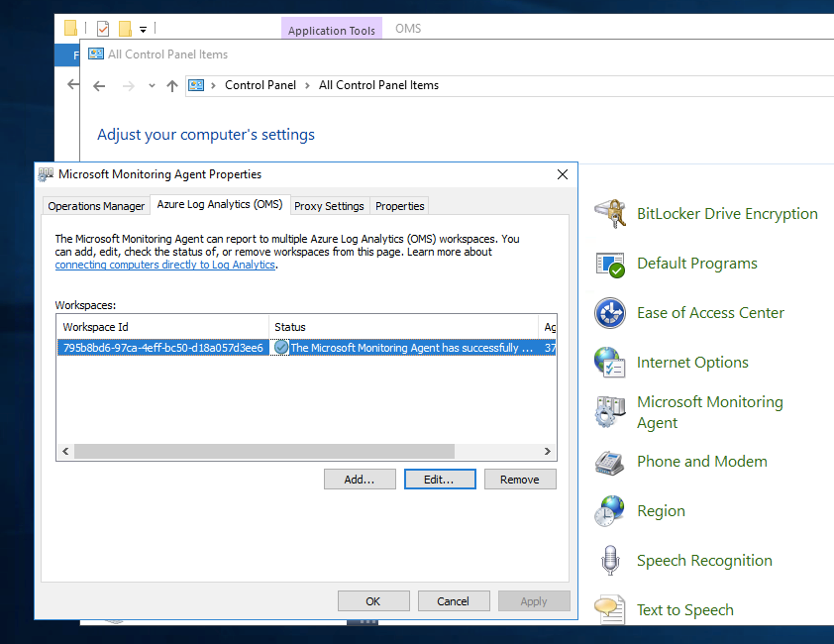Open the customize quick access toolbar dropdown
Image resolution: width=834 pixels, height=644 pixels.
(x=143, y=30)
